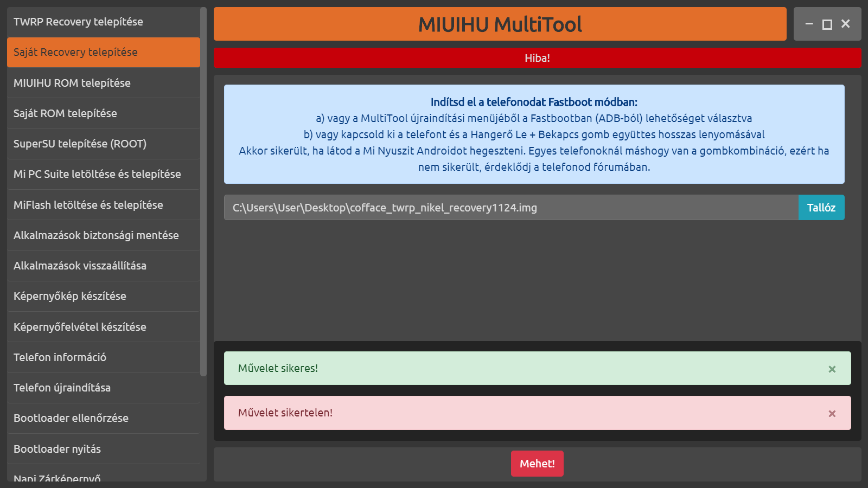Click the Tallóz browse button
Image resolution: width=868 pixels, height=488 pixels.
[821, 208]
